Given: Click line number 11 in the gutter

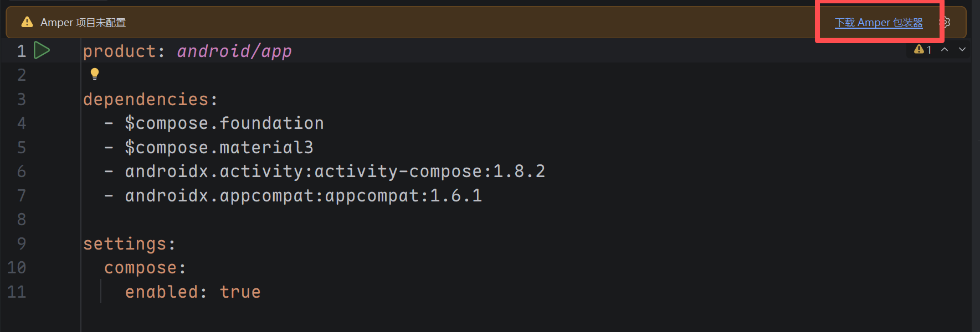Looking at the screenshot, I should (x=17, y=292).
